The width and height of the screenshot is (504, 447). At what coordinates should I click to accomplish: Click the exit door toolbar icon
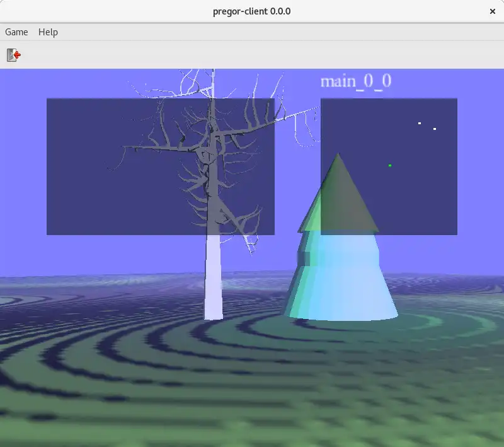tap(14, 55)
